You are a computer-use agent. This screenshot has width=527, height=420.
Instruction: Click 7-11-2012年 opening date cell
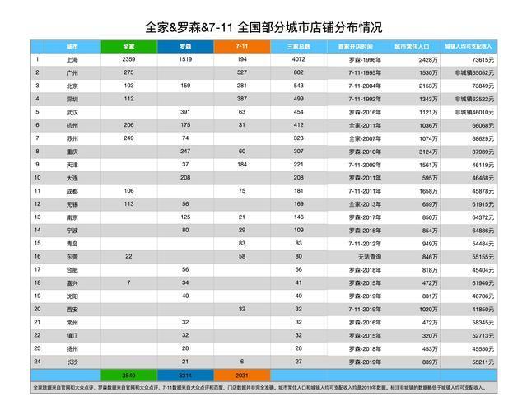(355, 244)
